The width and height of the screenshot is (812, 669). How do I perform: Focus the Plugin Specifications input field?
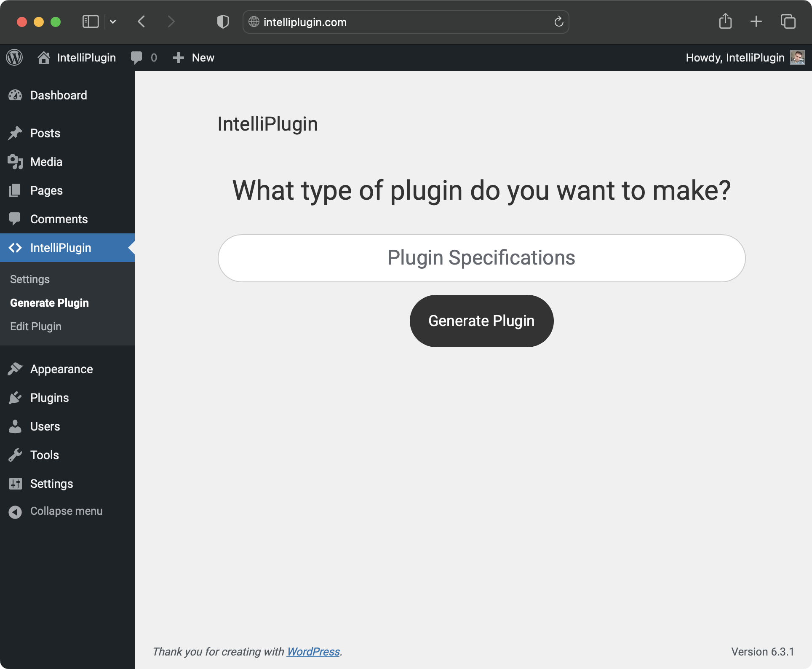481,258
